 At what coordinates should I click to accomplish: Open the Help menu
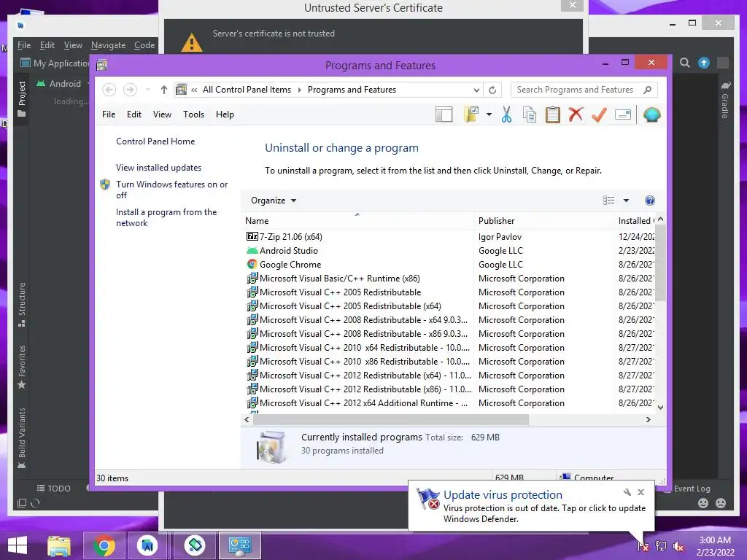coord(225,114)
